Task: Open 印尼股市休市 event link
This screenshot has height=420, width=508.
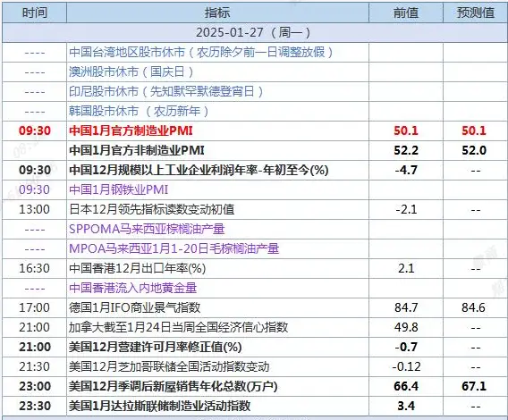Action: [x=165, y=92]
